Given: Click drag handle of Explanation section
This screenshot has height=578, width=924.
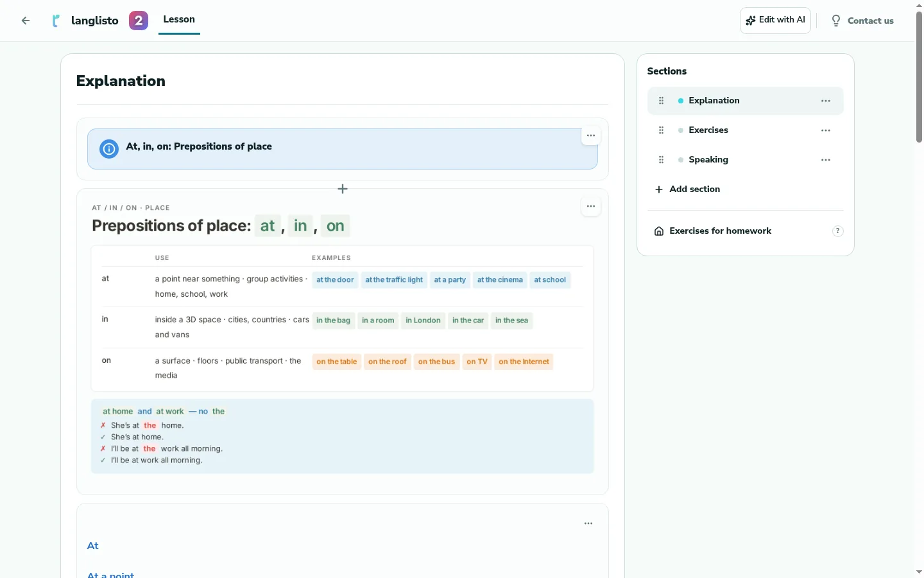Looking at the screenshot, I should tap(661, 101).
